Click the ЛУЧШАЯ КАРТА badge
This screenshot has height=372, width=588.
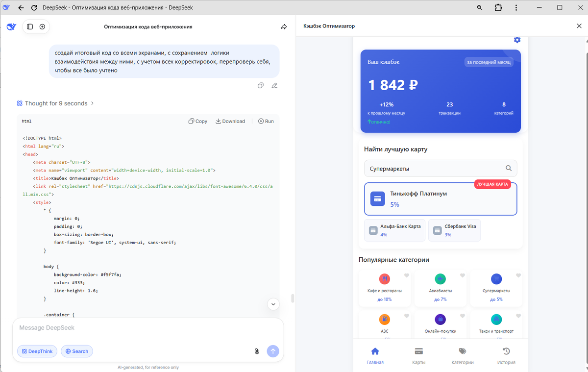(x=492, y=184)
